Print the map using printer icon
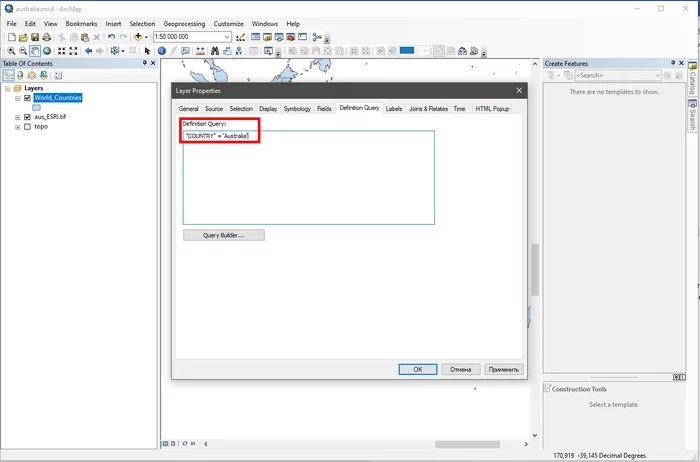 pyautogui.click(x=46, y=37)
